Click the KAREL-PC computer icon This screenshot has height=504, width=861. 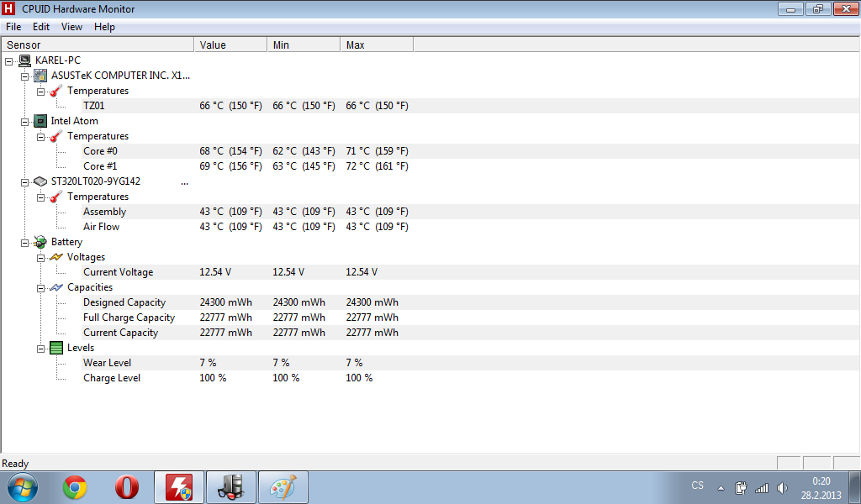click(25, 60)
